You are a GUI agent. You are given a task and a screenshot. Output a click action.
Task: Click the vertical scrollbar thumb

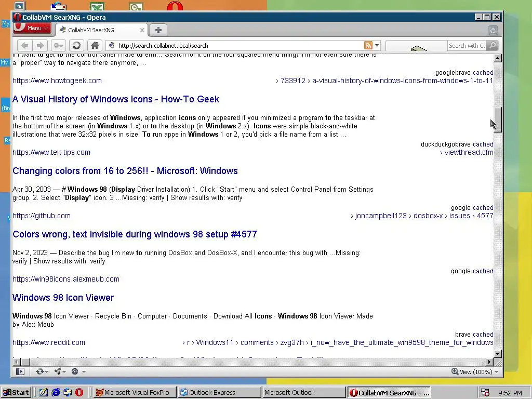pyautogui.click(x=497, y=120)
